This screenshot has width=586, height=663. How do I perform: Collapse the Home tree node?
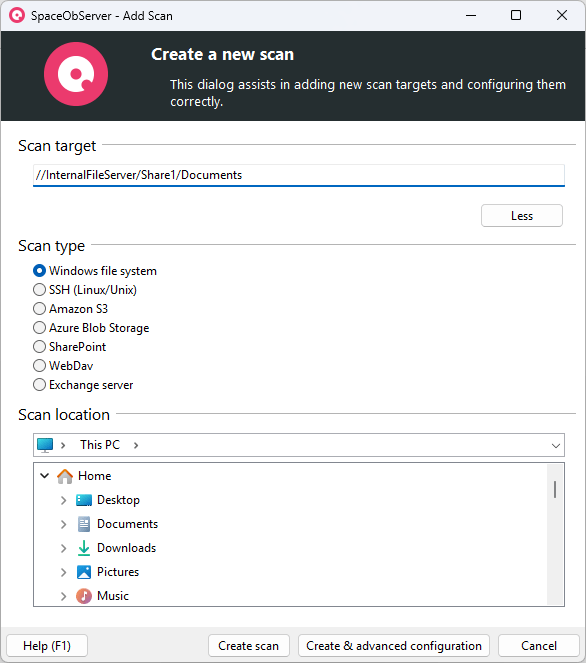point(44,476)
